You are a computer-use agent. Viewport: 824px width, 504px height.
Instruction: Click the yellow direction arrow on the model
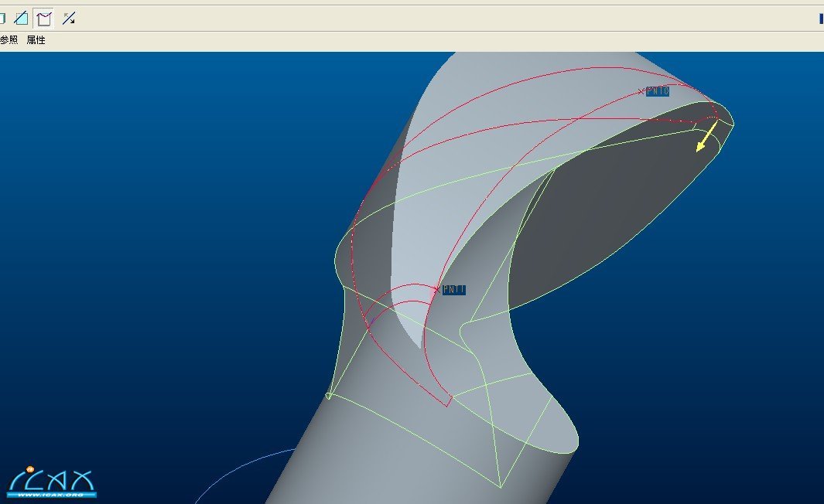706,137
